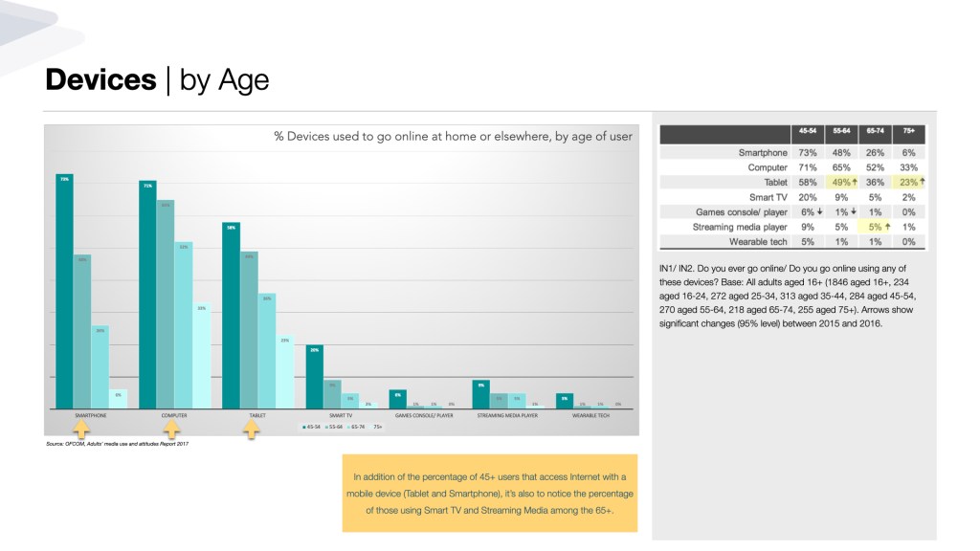Click the down arrow next to 1% Games console

(854, 212)
